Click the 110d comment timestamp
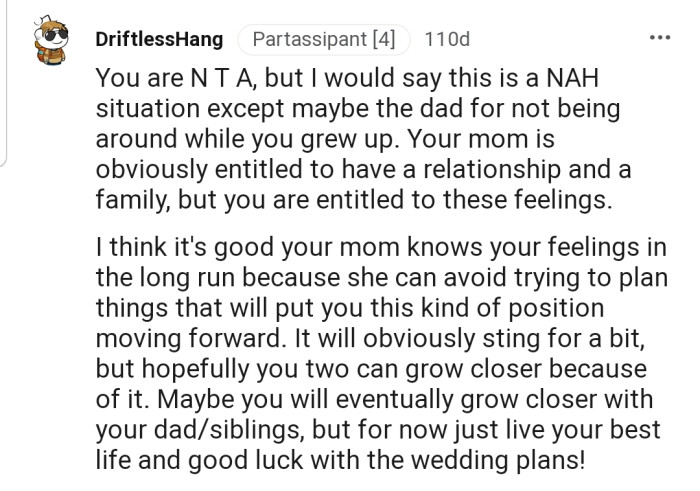The height and width of the screenshot is (491, 700). (x=446, y=40)
